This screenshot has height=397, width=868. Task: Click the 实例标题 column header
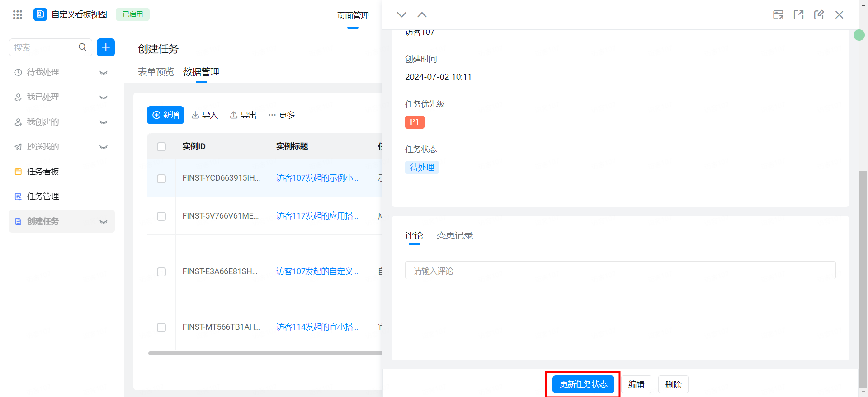pos(292,146)
